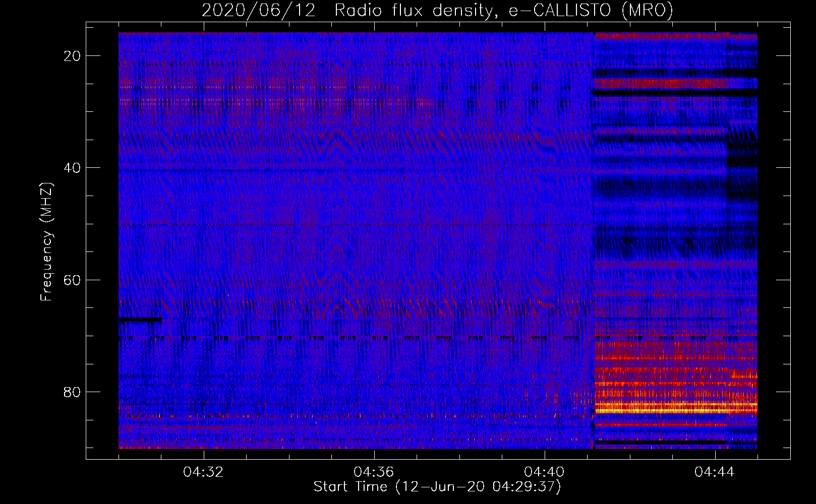
Task: Click the plot title 'Radio flux density, e-CALLISTO (MRO)'
Action: click(x=504, y=10)
